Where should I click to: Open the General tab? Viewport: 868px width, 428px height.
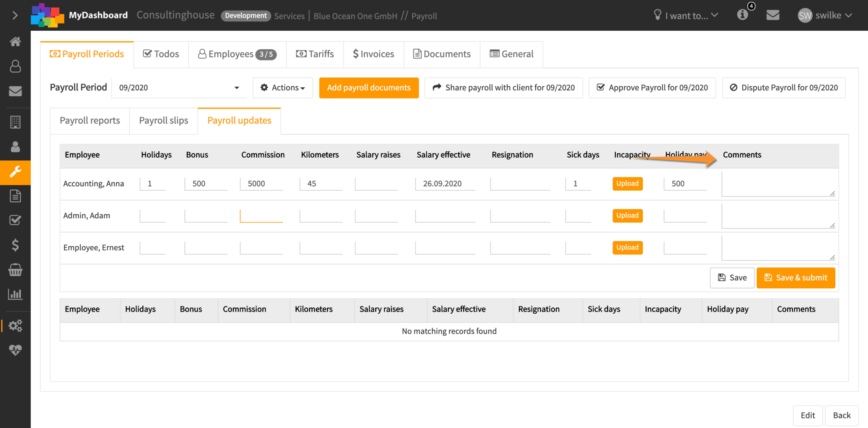coord(512,54)
